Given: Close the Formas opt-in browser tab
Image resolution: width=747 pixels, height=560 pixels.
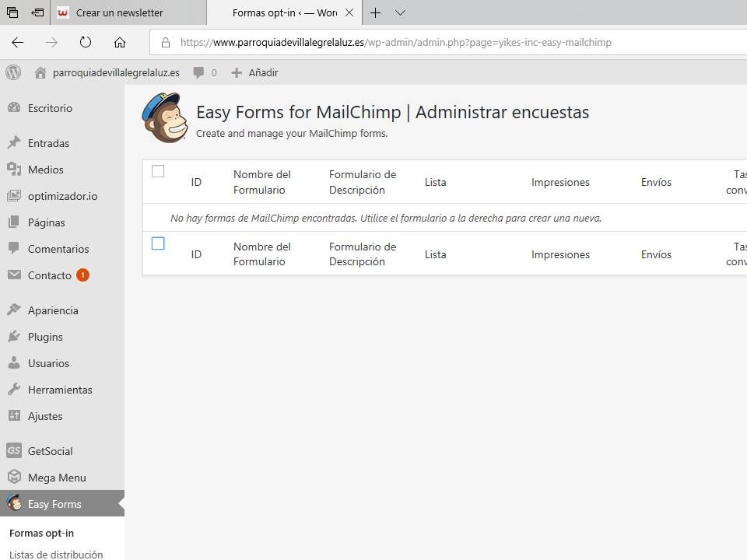Looking at the screenshot, I should 349,13.
